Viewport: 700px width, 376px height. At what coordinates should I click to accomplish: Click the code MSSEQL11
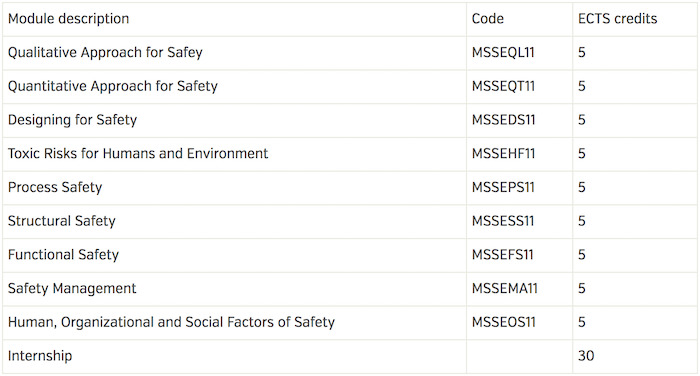[503, 53]
